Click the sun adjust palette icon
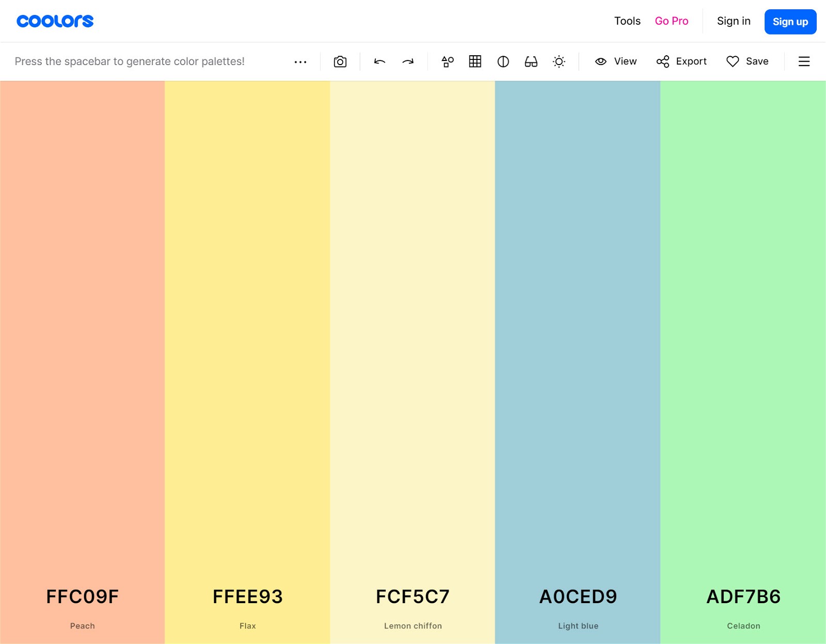Screen dimensions: 826x644 pyautogui.click(x=559, y=61)
